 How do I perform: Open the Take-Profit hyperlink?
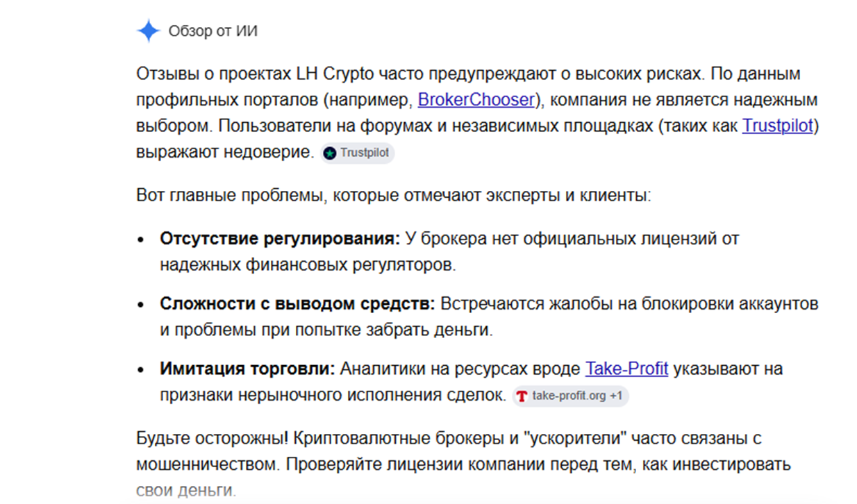[626, 369]
